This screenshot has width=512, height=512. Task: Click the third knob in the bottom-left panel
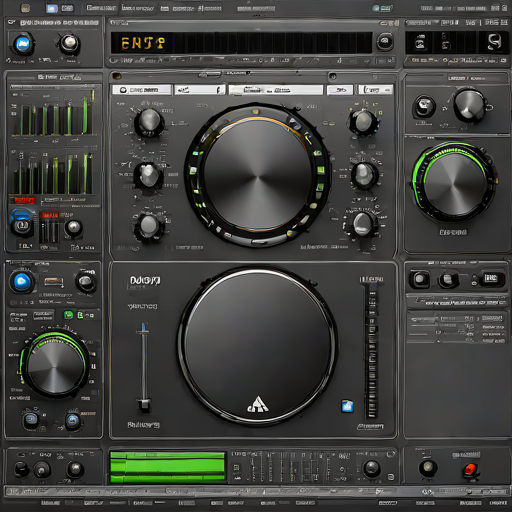(75, 469)
